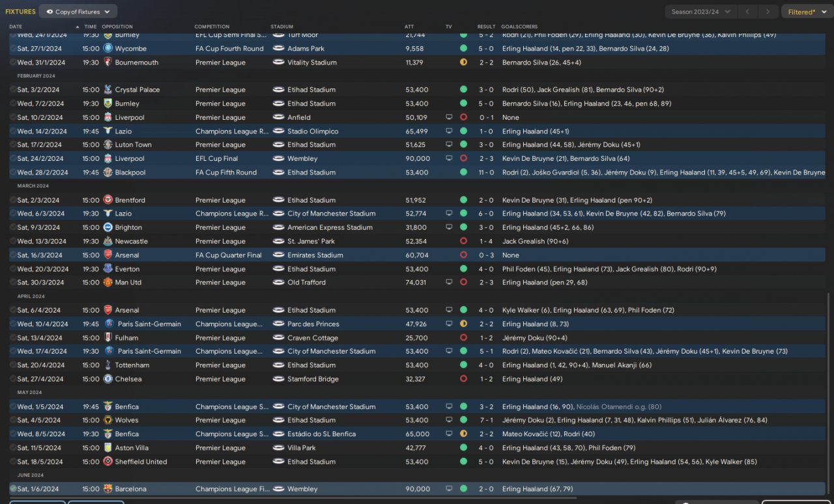
Task: Toggle the check circle on the Crystal Palace row
Action: (13, 90)
